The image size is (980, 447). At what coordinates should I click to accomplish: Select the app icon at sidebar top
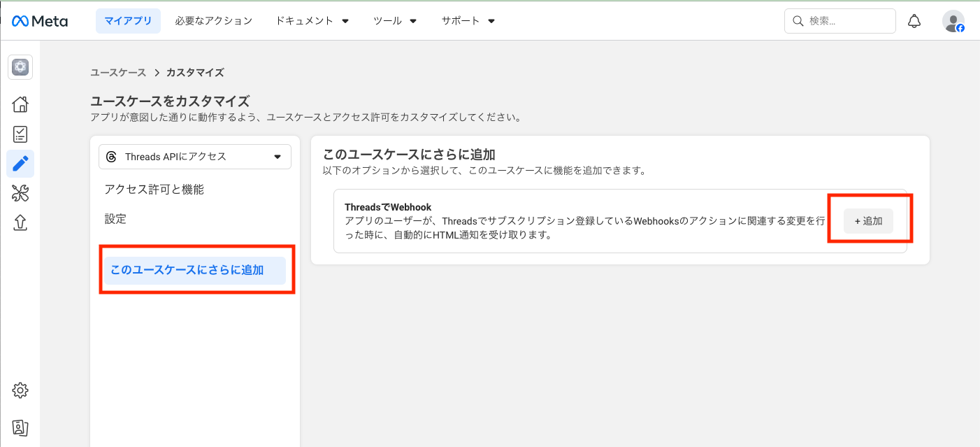(20, 67)
